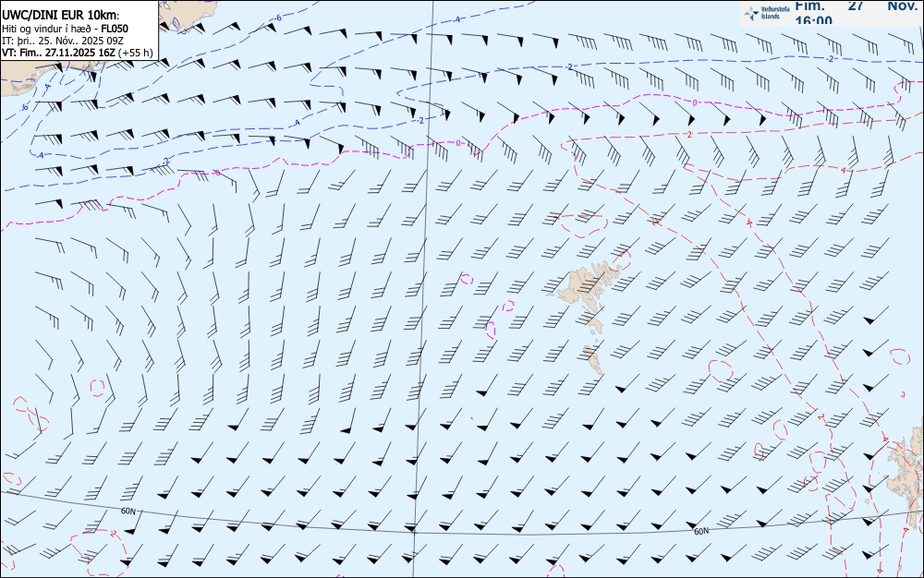924x578 pixels.
Task: Click the 'IT: þri.. 25. Nóv.. 2025 09Z' line
Action: coord(63,41)
